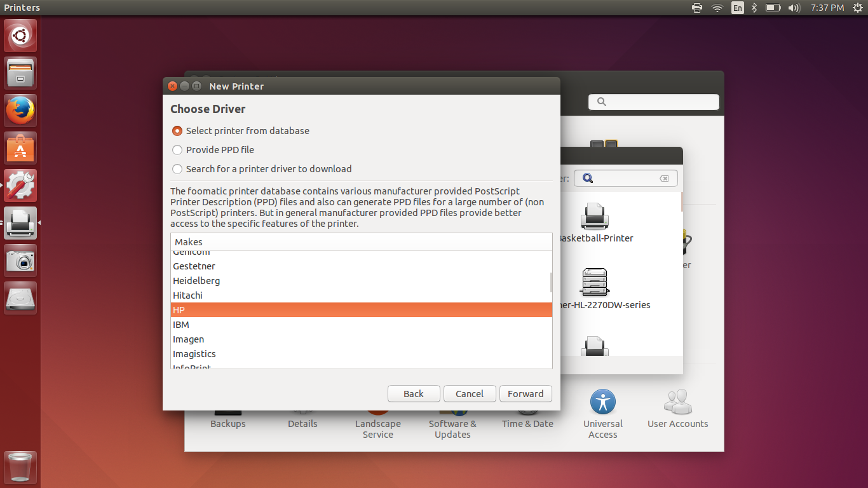This screenshot has height=488, width=868.
Task: Click the Back button
Action: [x=414, y=394]
